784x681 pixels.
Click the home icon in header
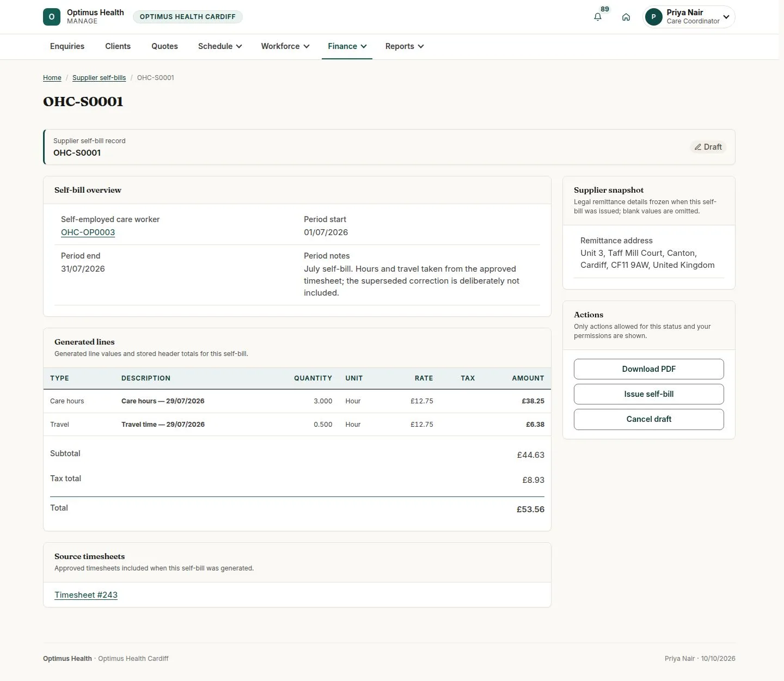(x=626, y=17)
